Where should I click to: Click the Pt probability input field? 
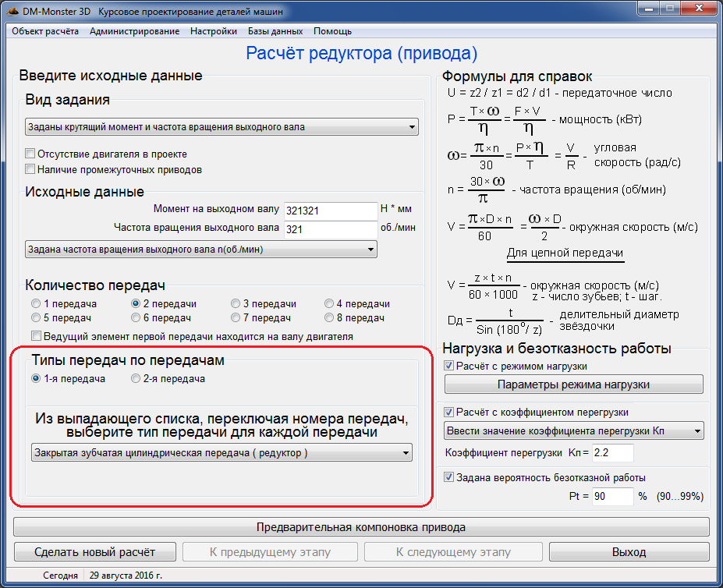612,497
